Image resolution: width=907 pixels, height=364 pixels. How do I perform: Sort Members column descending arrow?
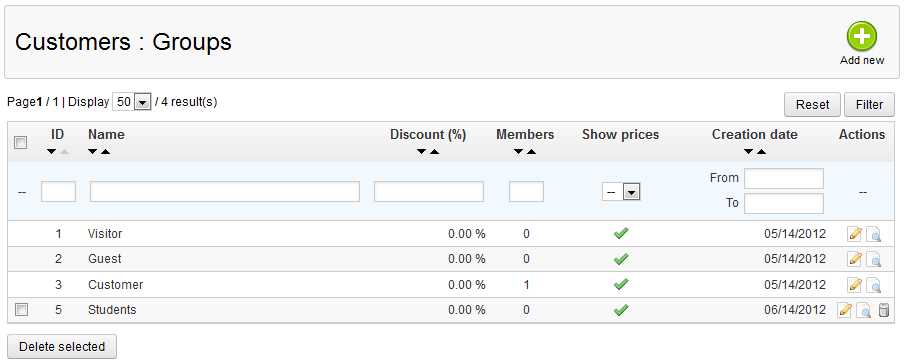pos(519,152)
